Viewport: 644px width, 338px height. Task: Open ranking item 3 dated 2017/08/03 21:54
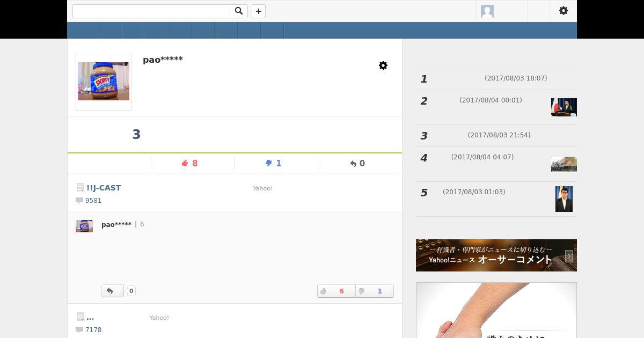pyautogui.click(x=496, y=136)
